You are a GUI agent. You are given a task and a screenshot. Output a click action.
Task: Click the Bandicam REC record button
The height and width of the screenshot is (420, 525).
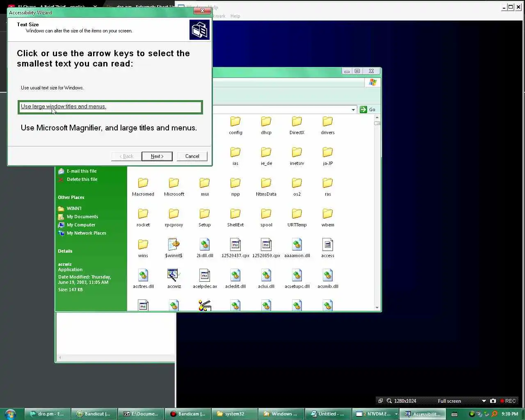tap(508, 401)
